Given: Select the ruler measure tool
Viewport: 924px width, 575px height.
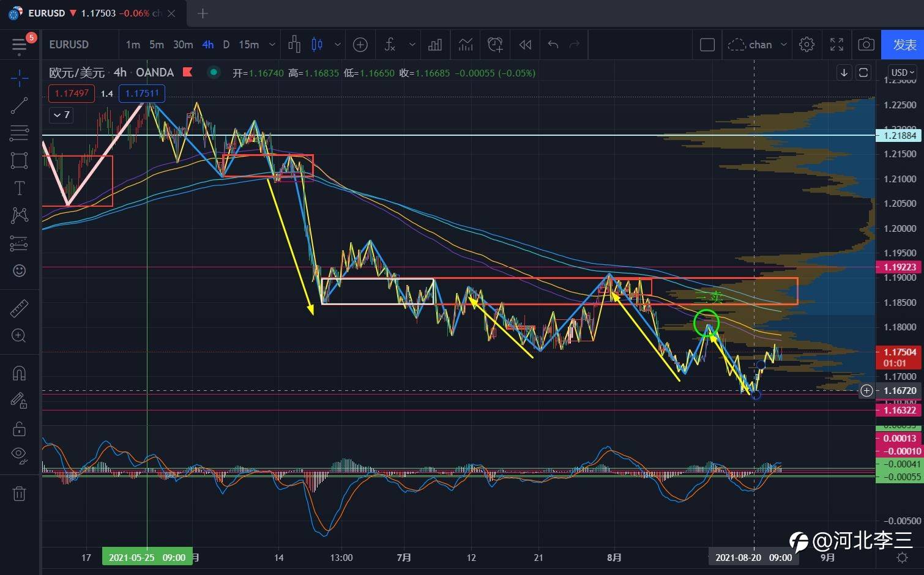Looking at the screenshot, I should (x=19, y=308).
